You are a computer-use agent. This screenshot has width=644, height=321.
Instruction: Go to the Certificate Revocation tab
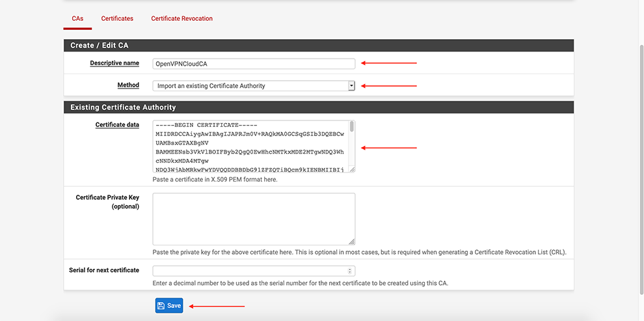(x=181, y=19)
